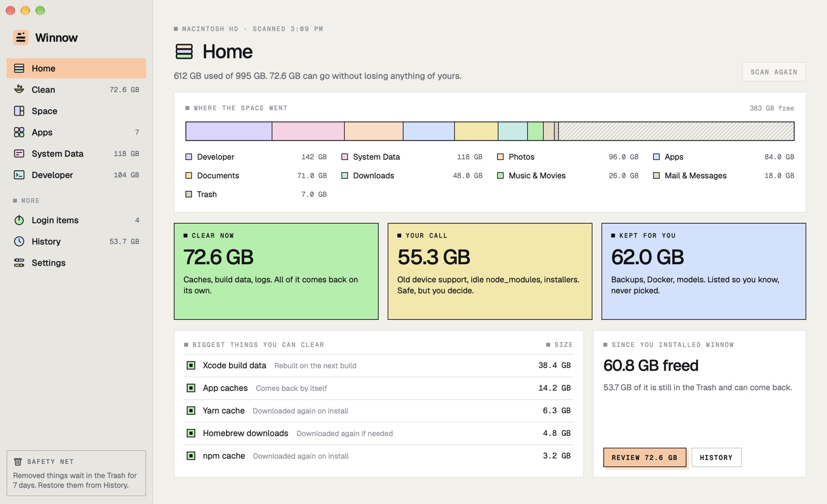The height and width of the screenshot is (504, 827).
Task: Uncheck the Xcode build data checkbox
Action: 191,365
